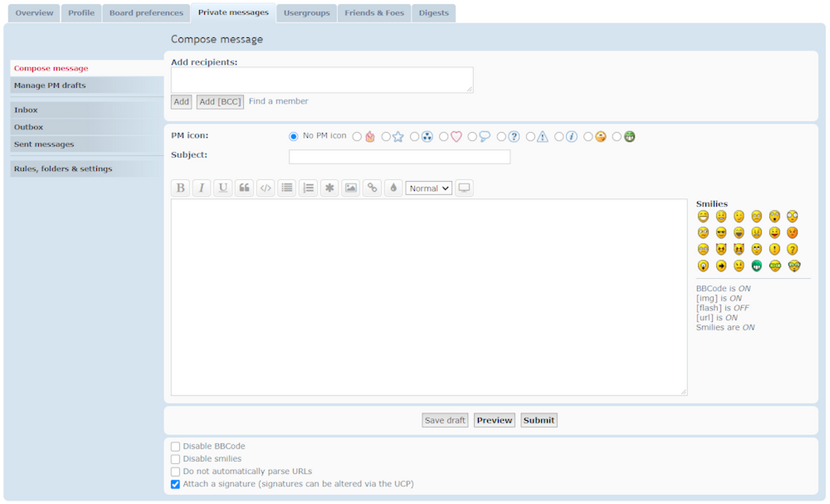Insert the orange embarrassed smiley
The image size is (830, 504).
pos(793,233)
